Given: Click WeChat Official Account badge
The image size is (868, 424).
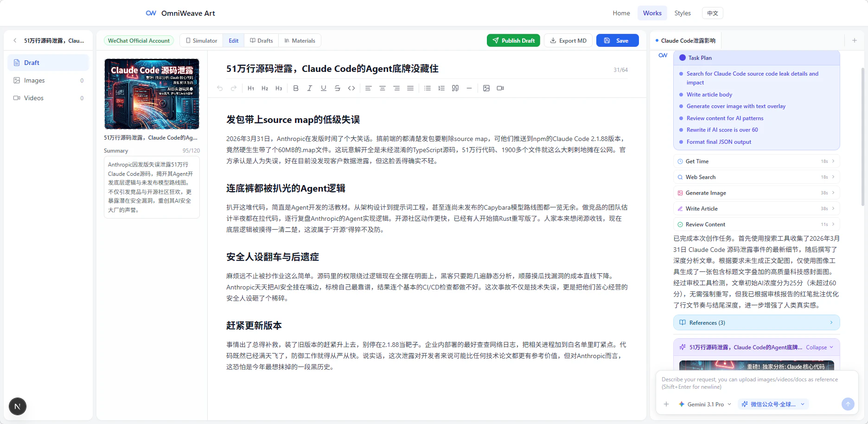Looking at the screenshot, I should (139, 41).
